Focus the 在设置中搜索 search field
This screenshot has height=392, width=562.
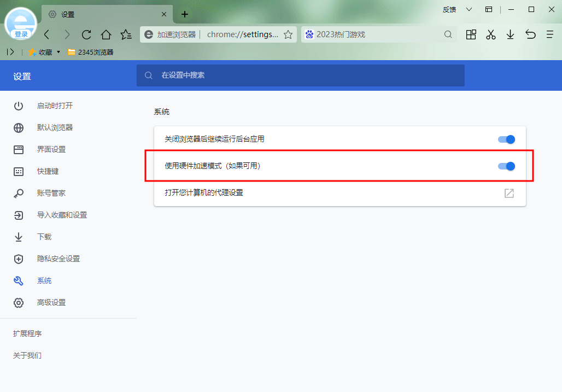(x=300, y=75)
